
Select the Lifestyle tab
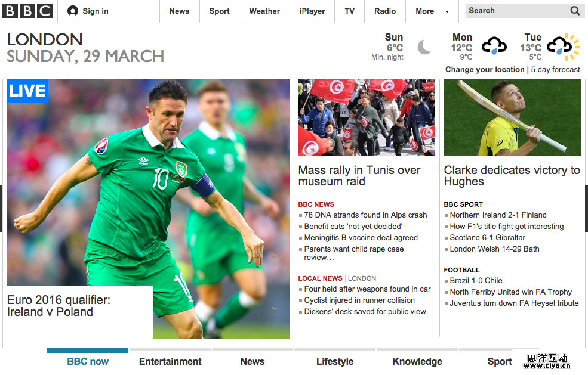[x=335, y=361]
